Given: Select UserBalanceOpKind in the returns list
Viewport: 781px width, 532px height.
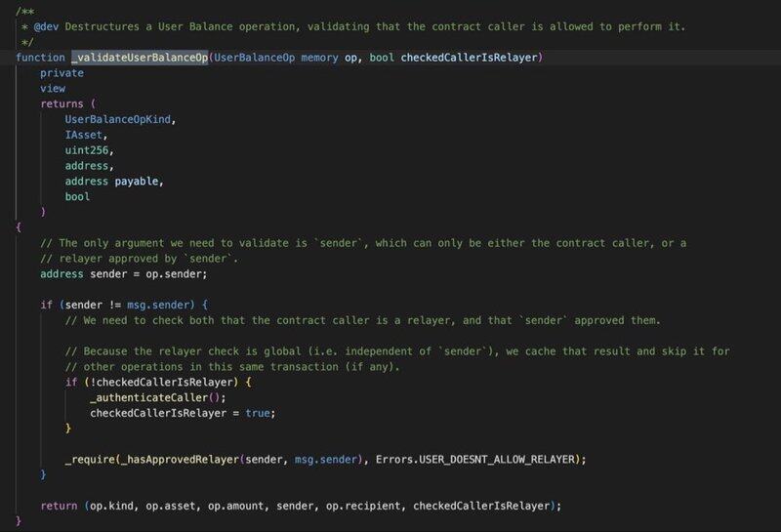Looking at the screenshot, I should [117, 119].
